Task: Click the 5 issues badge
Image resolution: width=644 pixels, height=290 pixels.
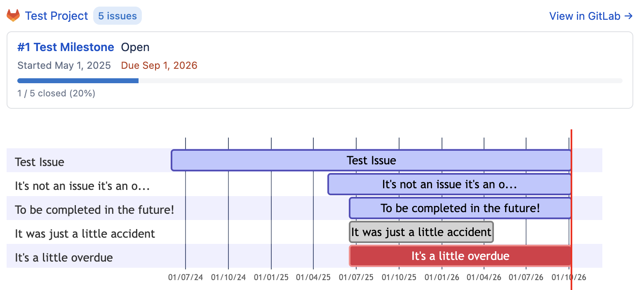Action: [x=118, y=16]
